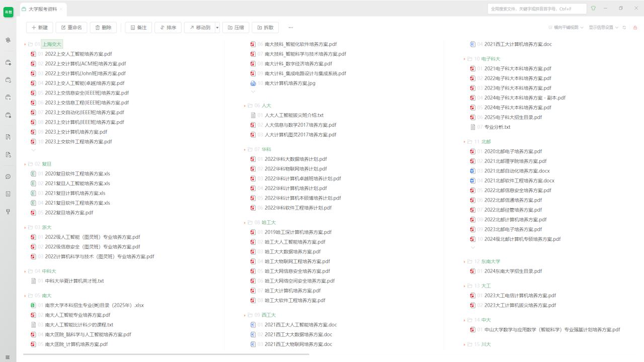This screenshot has height=362, width=644.
Task: Click the 删除 (delete) button
Action: coord(103,28)
